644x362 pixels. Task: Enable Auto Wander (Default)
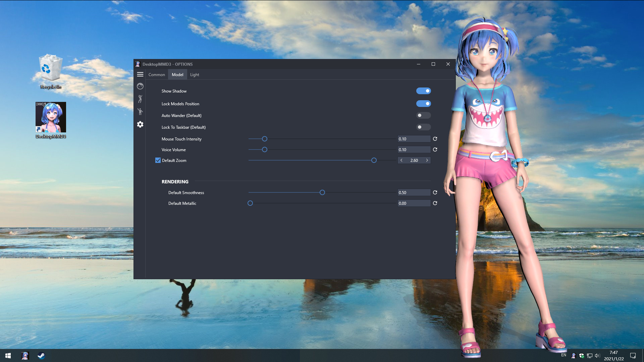[x=424, y=115]
